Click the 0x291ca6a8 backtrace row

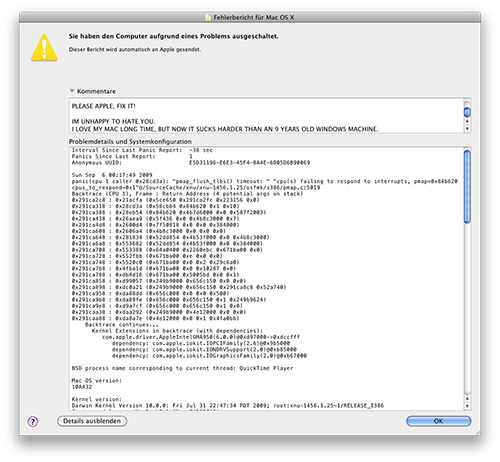point(167,244)
